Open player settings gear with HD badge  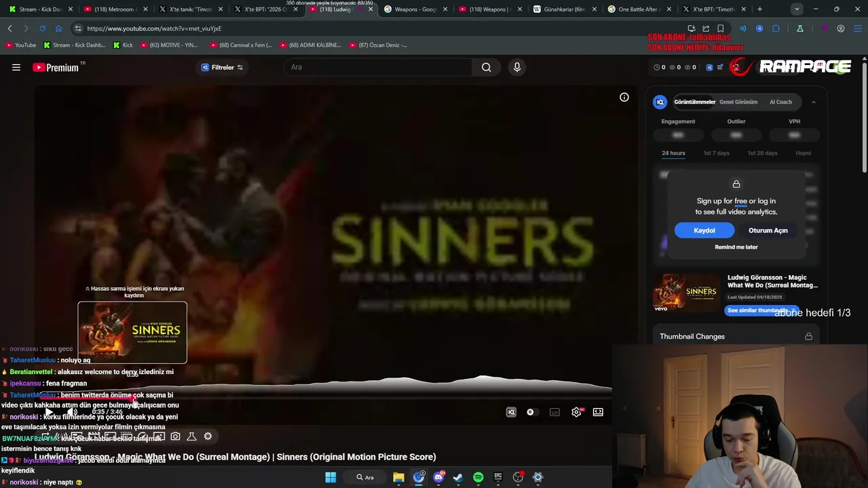[576, 412]
